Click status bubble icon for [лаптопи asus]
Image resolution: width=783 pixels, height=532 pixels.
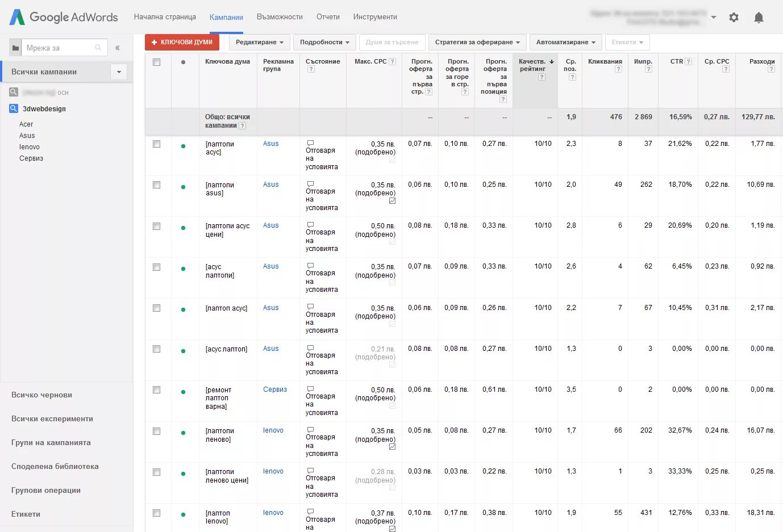[x=310, y=184]
